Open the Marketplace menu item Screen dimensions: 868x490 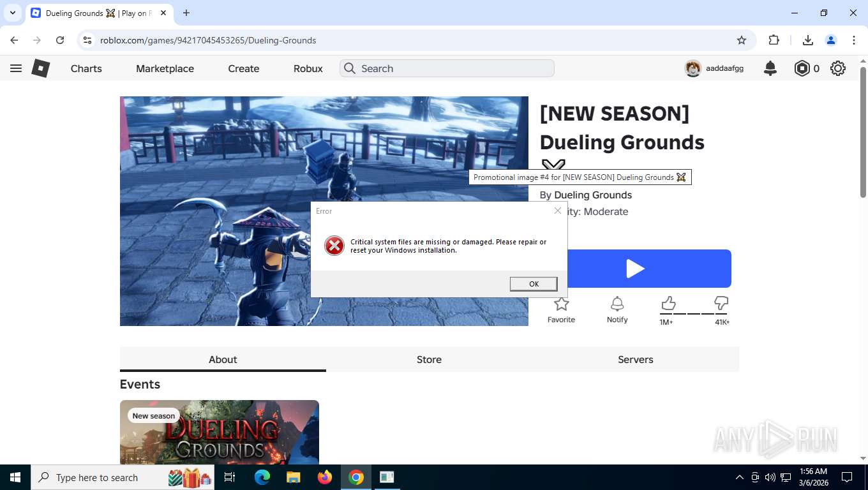(165, 68)
